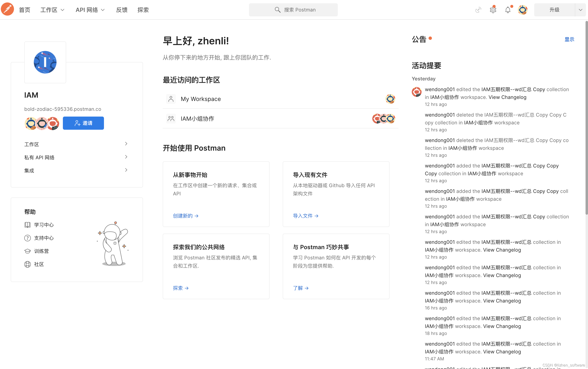
Task: Click the IAM team logo image
Action: click(45, 62)
